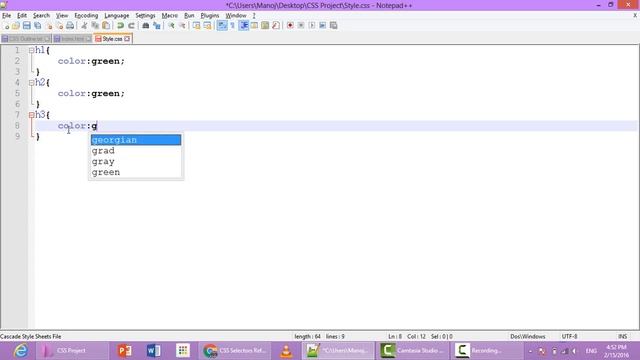Click Run macro multiple times icon
This screenshot has width=640, height=360.
322,26
